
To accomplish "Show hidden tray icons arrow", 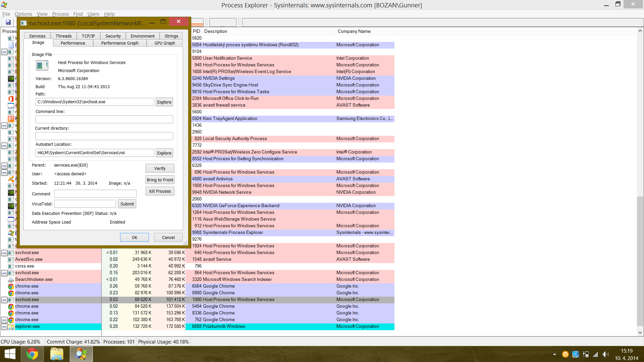I will [554, 354].
